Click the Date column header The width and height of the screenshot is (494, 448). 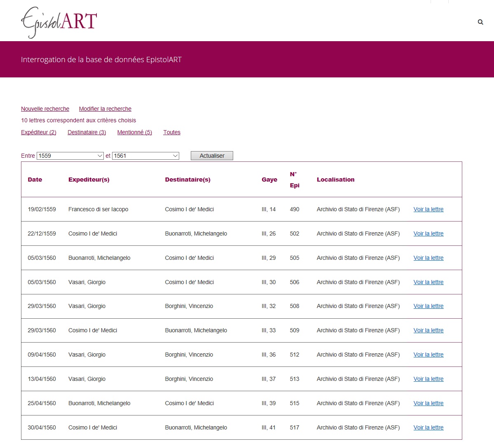pos(35,180)
